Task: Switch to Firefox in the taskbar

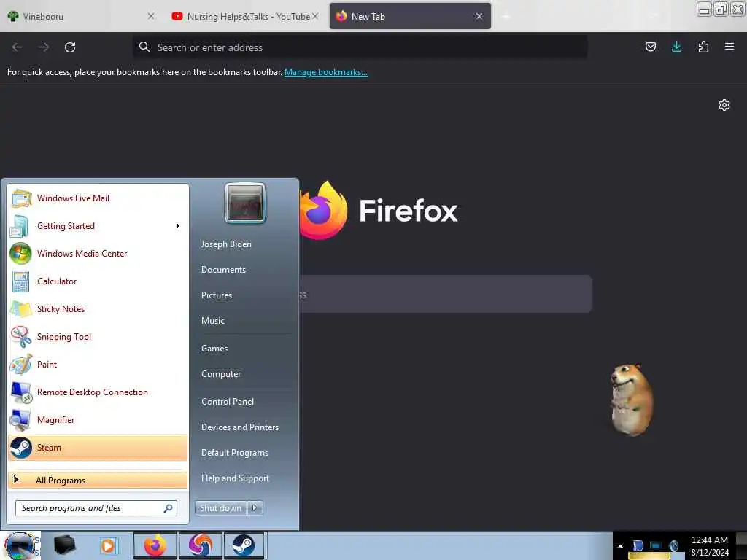Action: click(155, 545)
